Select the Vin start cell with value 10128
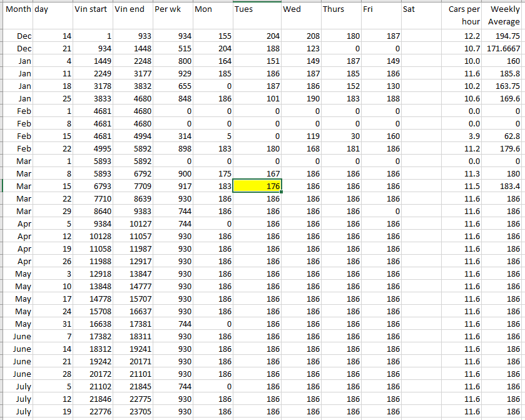 click(92, 236)
